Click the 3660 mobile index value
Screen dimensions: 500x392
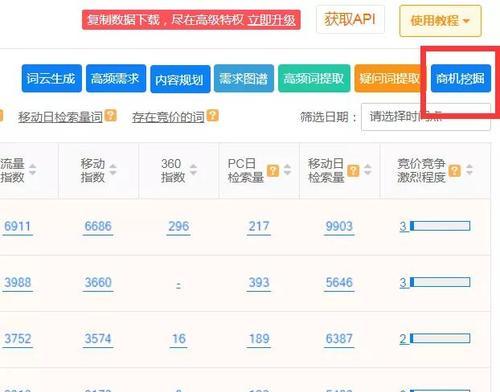98,283
